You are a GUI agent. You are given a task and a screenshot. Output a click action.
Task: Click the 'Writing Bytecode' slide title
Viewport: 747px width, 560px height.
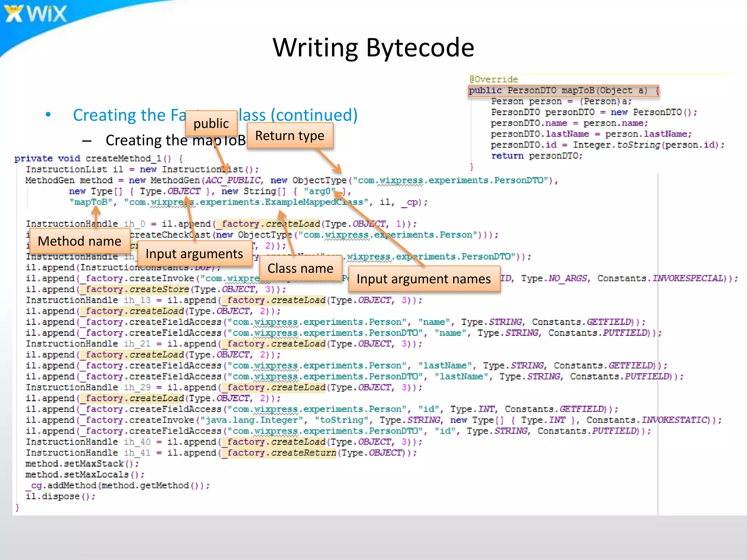(373, 47)
